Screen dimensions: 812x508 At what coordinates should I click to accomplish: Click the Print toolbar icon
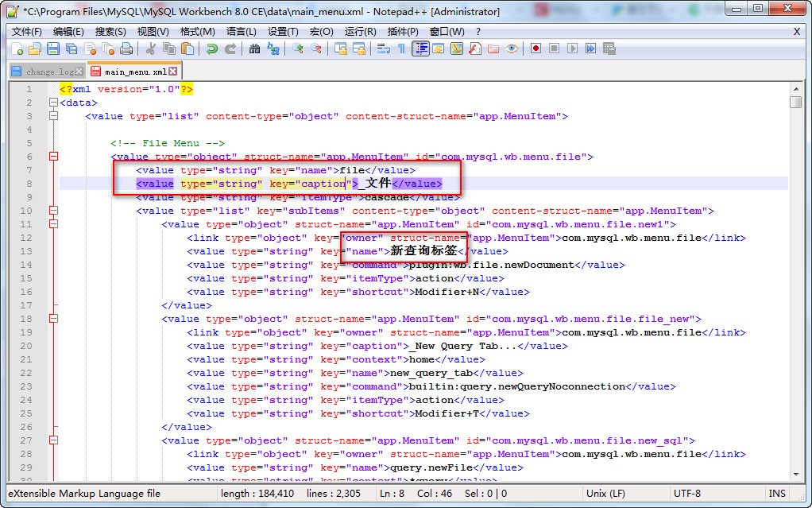(126, 49)
